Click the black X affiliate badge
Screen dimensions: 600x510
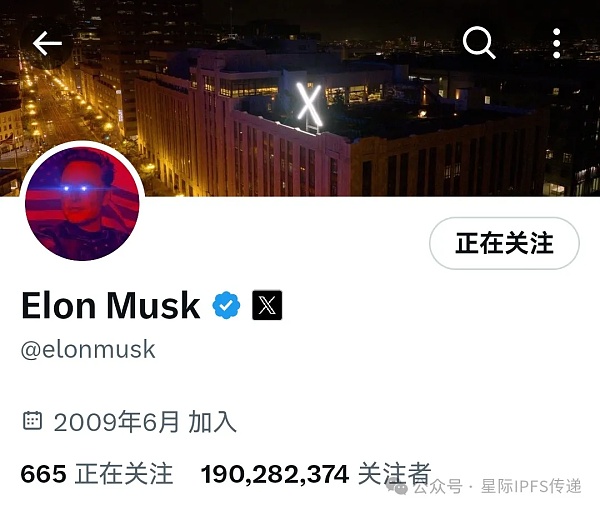(x=267, y=305)
